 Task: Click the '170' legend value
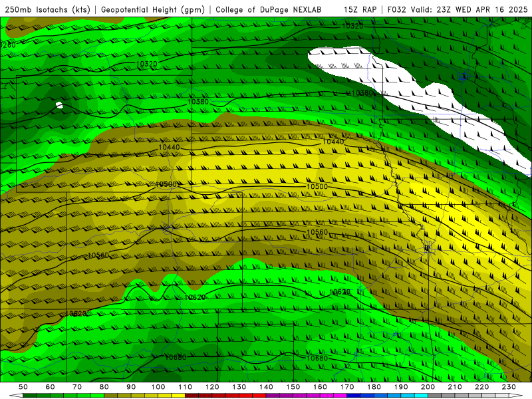coord(347,387)
